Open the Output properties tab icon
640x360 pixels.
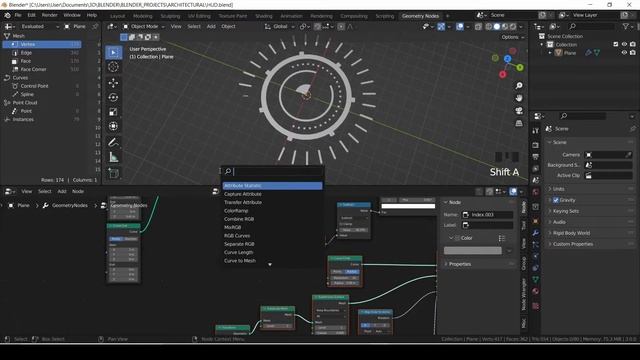click(x=536, y=157)
